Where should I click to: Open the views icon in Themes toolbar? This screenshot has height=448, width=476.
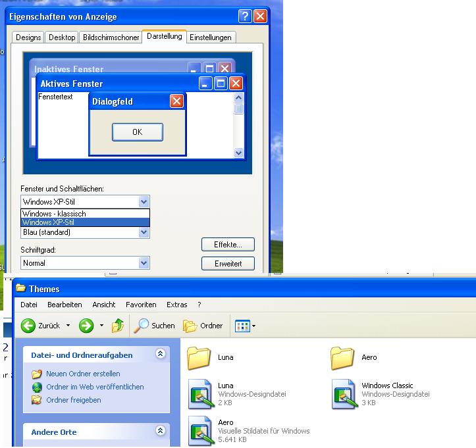click(x=242, y=326)
